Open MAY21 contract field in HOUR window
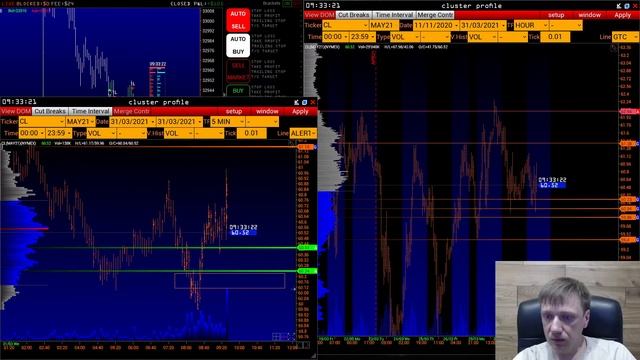 pos(384,25)
